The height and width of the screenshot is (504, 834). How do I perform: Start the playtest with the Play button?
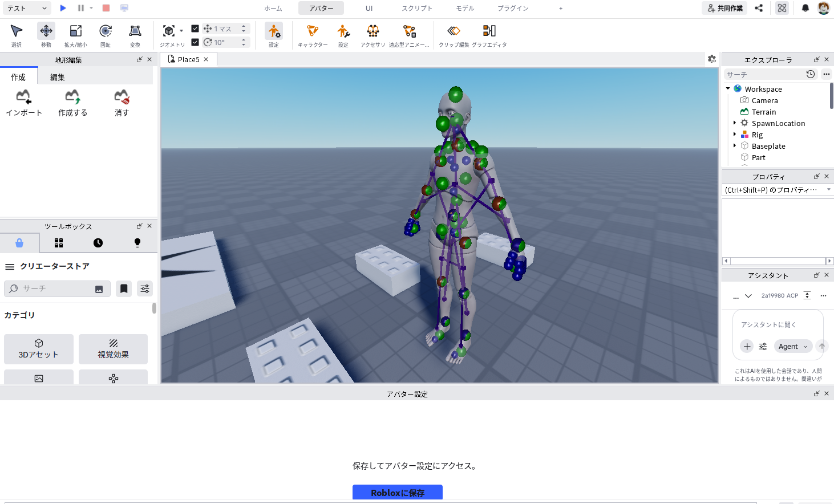click(x=63, y=8)
